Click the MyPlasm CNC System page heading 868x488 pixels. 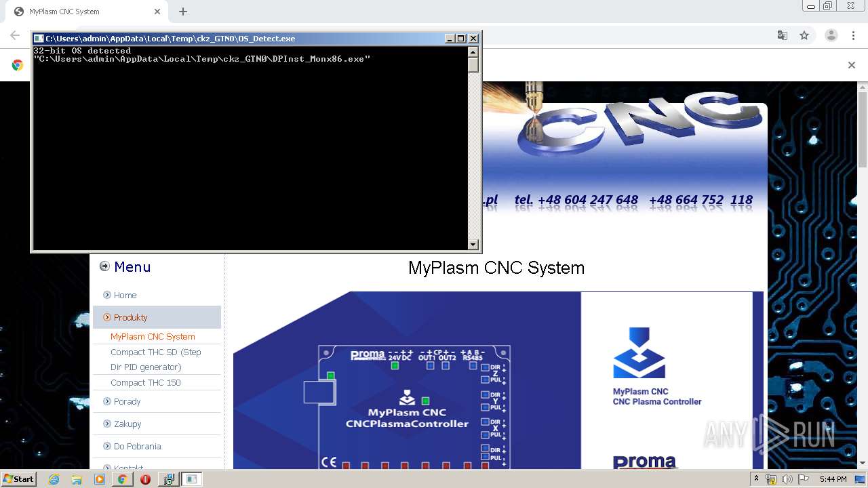(496, 268)
